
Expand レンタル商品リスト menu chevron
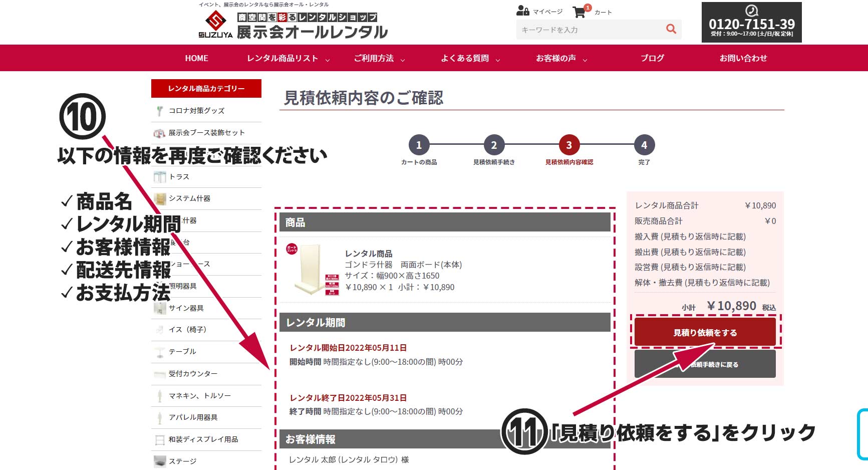[x=328, y=60]
